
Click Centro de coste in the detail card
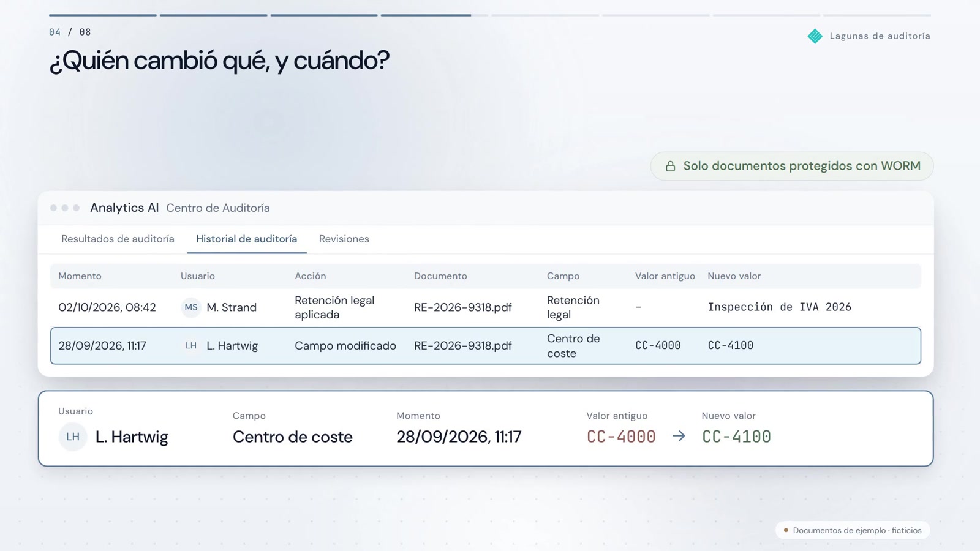click(x=293, y=437)
